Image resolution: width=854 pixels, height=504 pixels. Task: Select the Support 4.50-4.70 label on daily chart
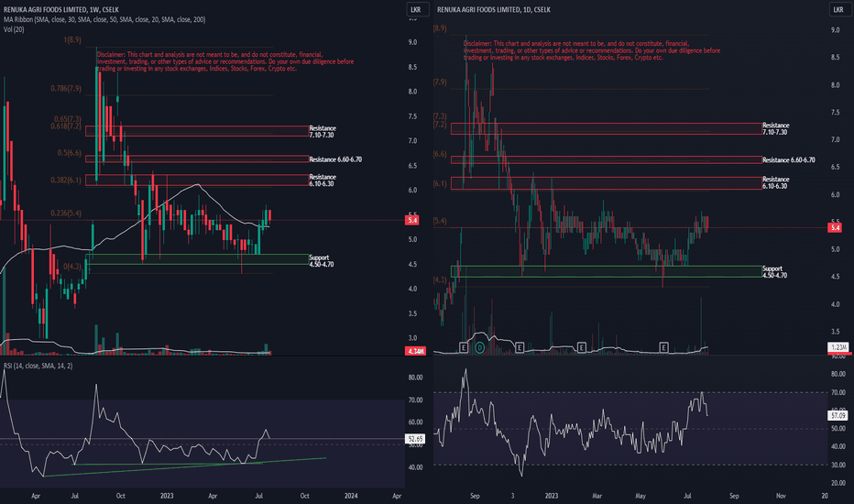pyautogui.click(x=774, y=272)
